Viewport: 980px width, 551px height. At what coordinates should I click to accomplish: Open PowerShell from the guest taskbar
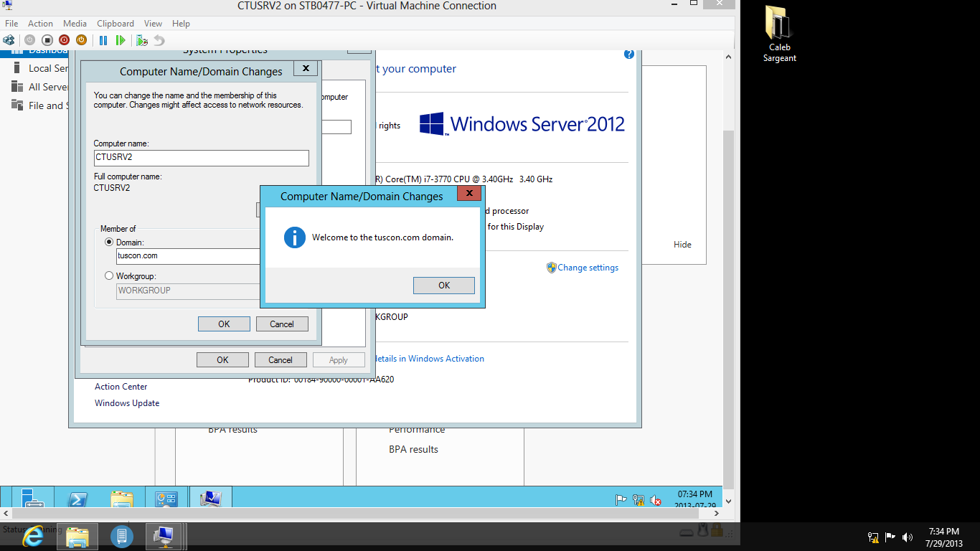pyautogui.click(x=77, y=499)
